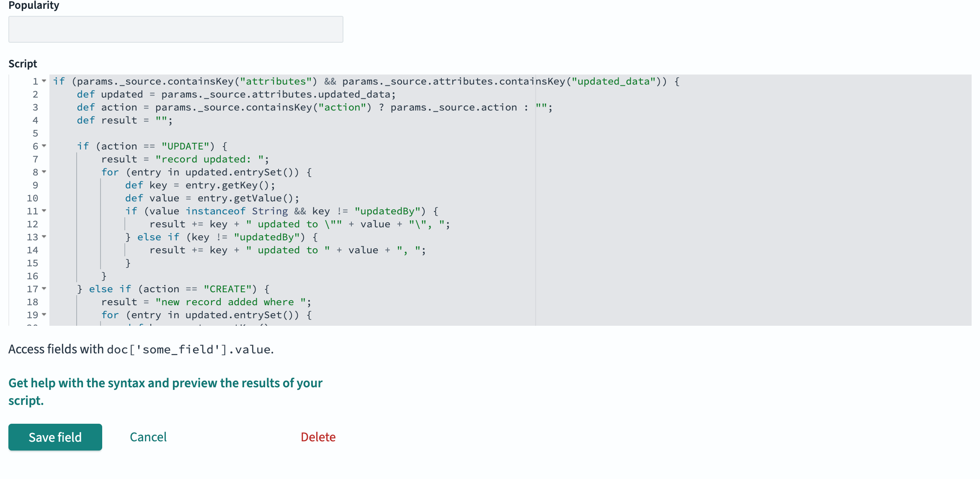The height and width of the screenshot is (479, 980).
Task: Cancel editing the field
Action: point(148,437)
